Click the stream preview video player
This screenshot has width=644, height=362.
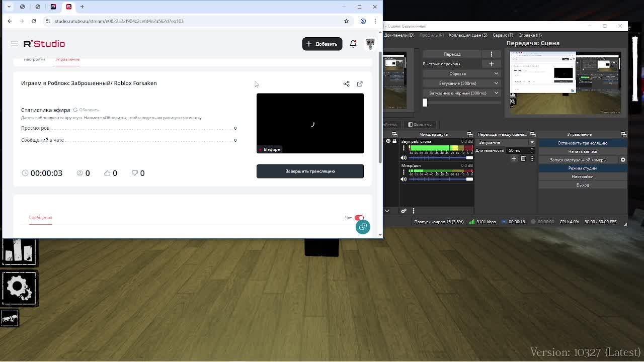[x=310, y=123]
